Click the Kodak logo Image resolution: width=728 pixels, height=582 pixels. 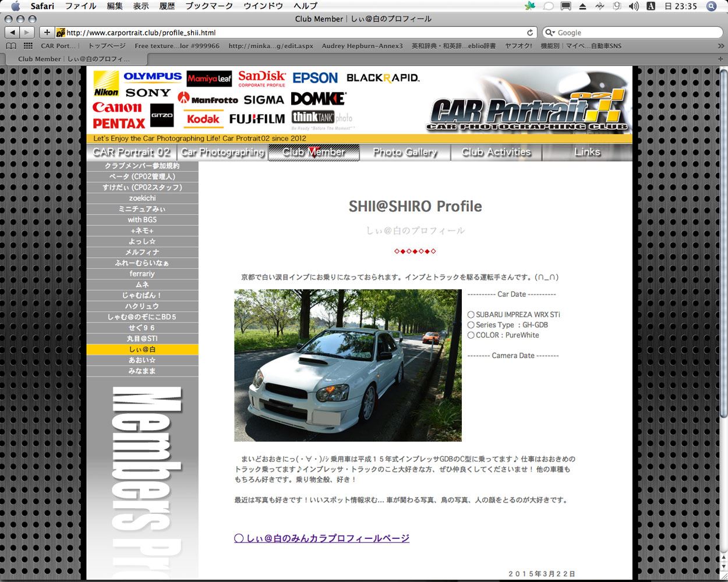[203, 119]
